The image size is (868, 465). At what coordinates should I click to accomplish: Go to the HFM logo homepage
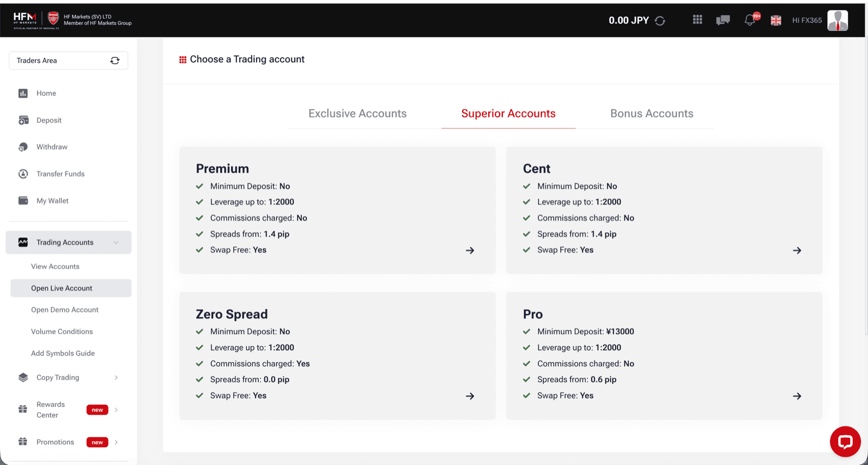pos(25,20)
